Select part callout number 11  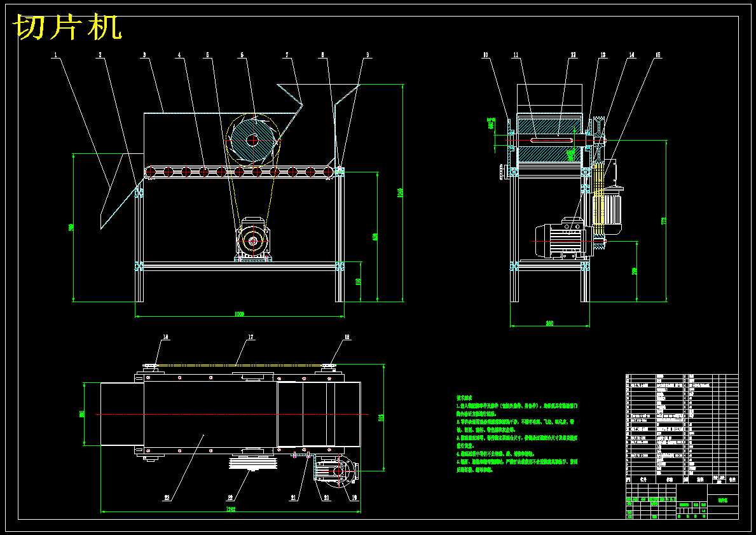(x=516, y=55)
